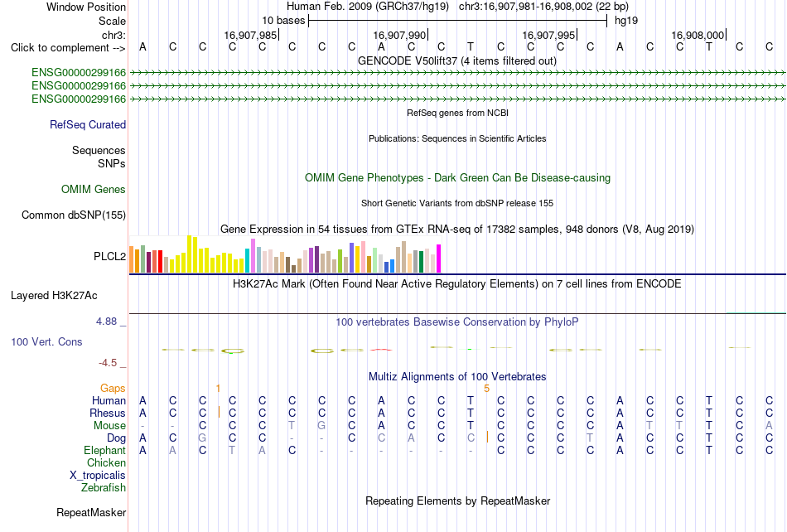This screenshot has height=532, width=787.
Task: Click the red mark in the PhyloP conservation graph
Action: [381, 350]
